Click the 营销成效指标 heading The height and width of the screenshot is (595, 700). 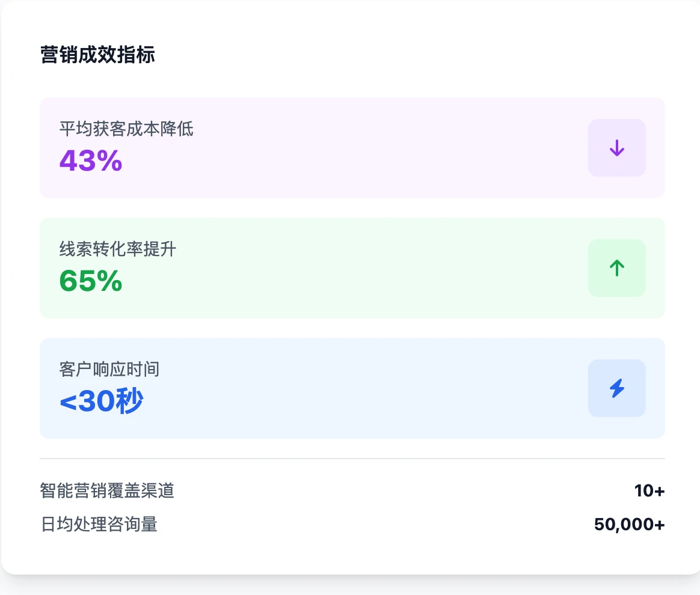pyautogui.click(x=97, y=55)
